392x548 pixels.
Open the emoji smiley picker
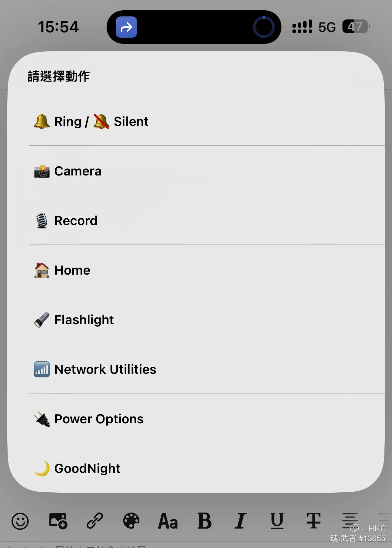[x=20, y=521]
